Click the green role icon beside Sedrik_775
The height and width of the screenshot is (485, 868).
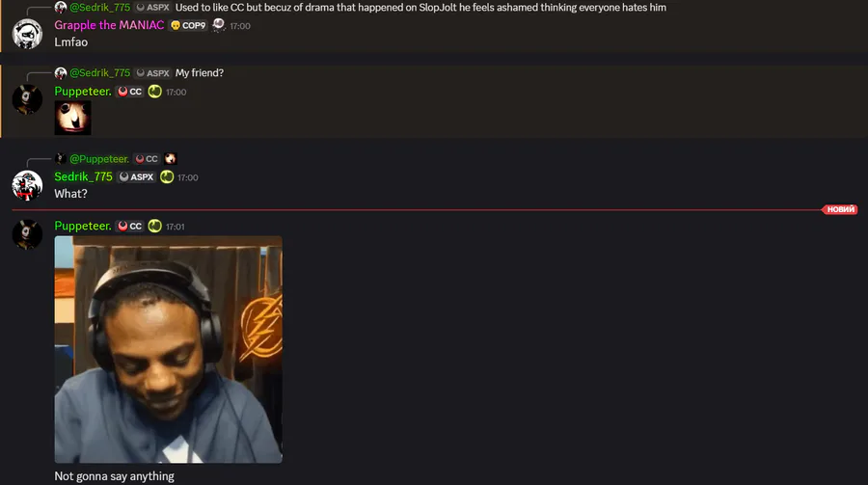[x=167, y=177]
